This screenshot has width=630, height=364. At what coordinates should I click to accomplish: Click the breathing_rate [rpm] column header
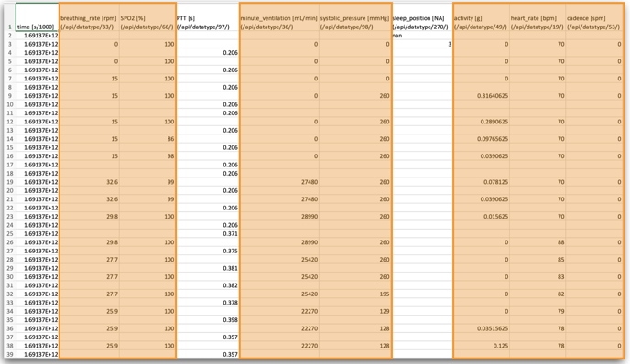point(89,17)
